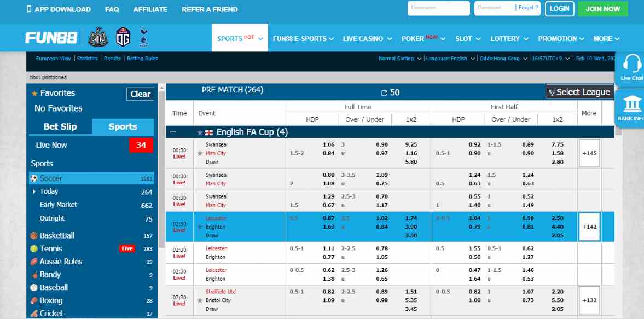Open the Poker menu

[423, 39]
